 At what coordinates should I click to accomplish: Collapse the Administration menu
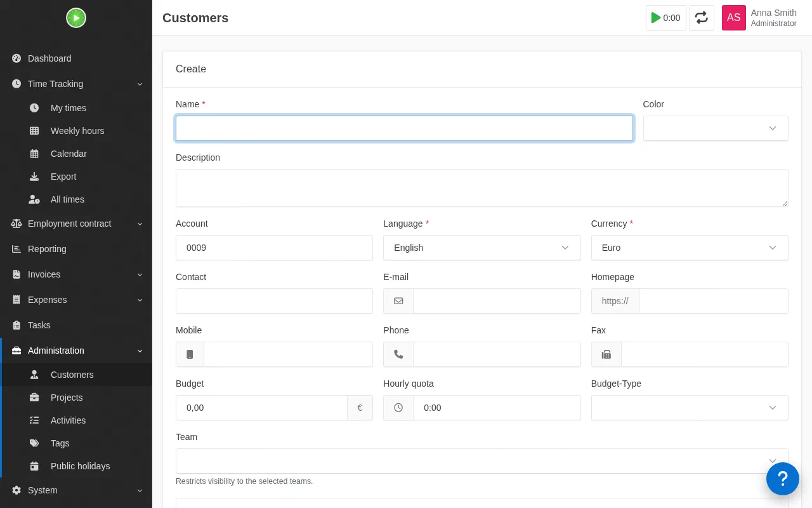click(x=76, y=351)
